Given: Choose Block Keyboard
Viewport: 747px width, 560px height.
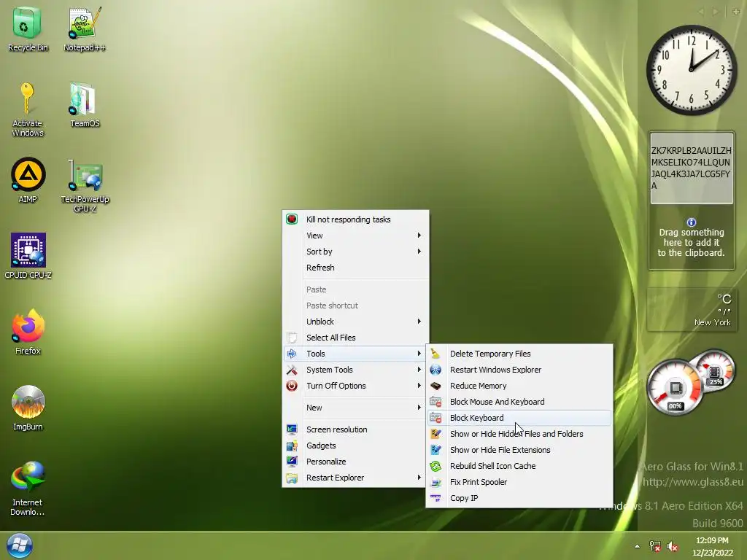Looking at the screenshot, I should (519, 418).
